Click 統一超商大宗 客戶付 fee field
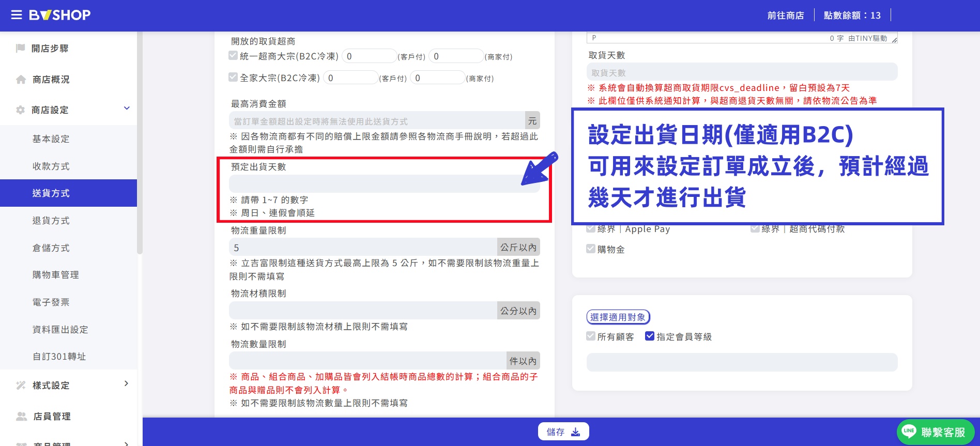The width and height of the screenshot is (980, 446). [369, 56]
